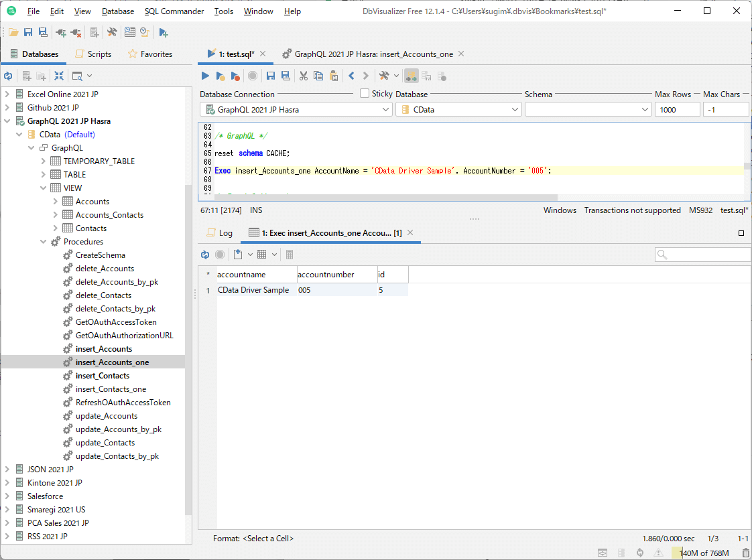Click the scissors Cut icon in editor toolbar
752x560 pixels.
pyautogui.click(x=304, y=76)
